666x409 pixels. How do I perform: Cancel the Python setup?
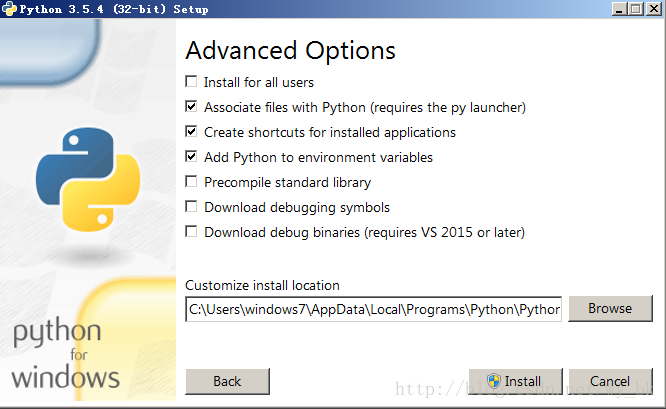(610, 381)
